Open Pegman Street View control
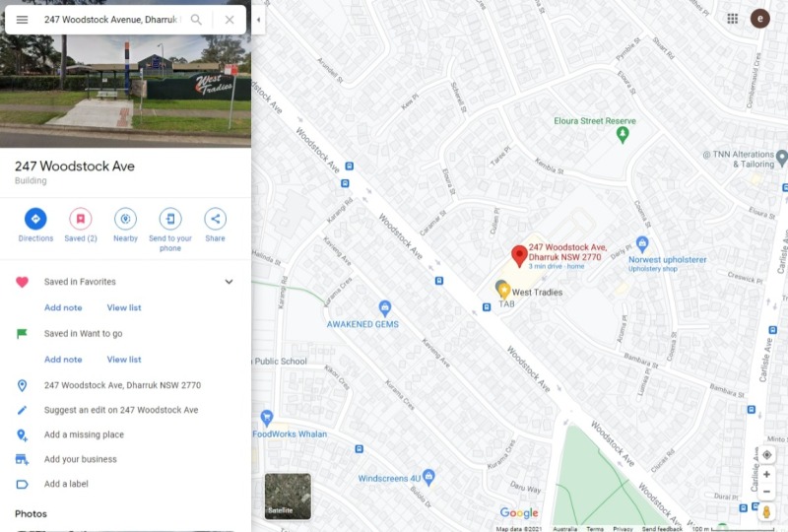The width and height of the screenshot is (788, 532). pyautogui.click(x=767, y=512)
